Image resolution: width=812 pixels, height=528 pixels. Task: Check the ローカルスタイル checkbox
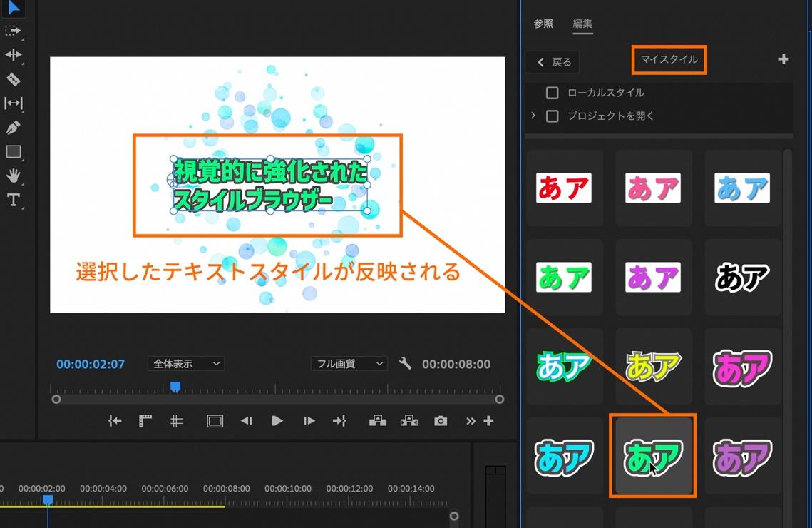[552, 93]
